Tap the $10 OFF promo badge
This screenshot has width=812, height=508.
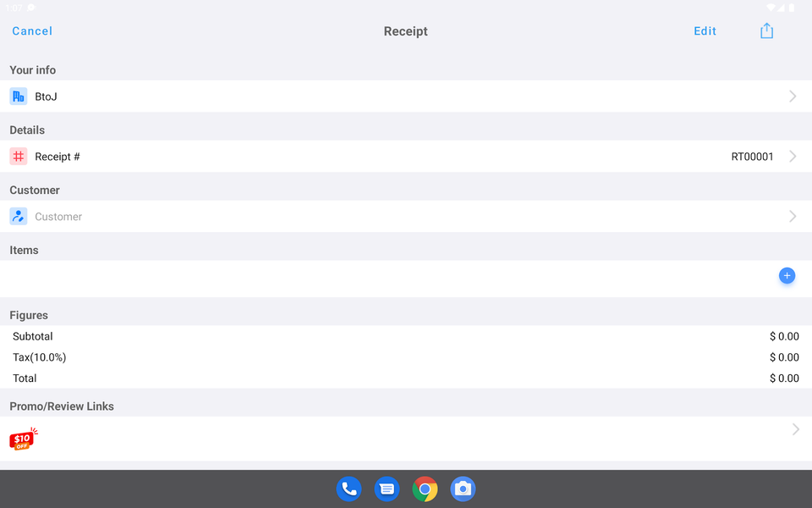(24, 439)
